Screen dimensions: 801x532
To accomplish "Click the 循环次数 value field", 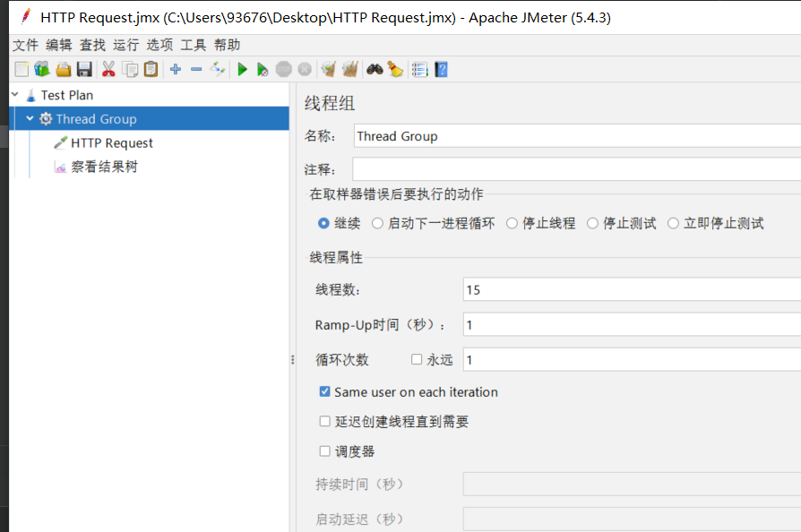I will pos(632,359).
